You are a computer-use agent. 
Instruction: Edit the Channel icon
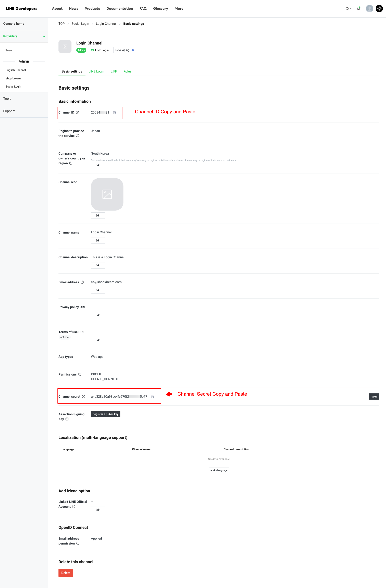98,216
